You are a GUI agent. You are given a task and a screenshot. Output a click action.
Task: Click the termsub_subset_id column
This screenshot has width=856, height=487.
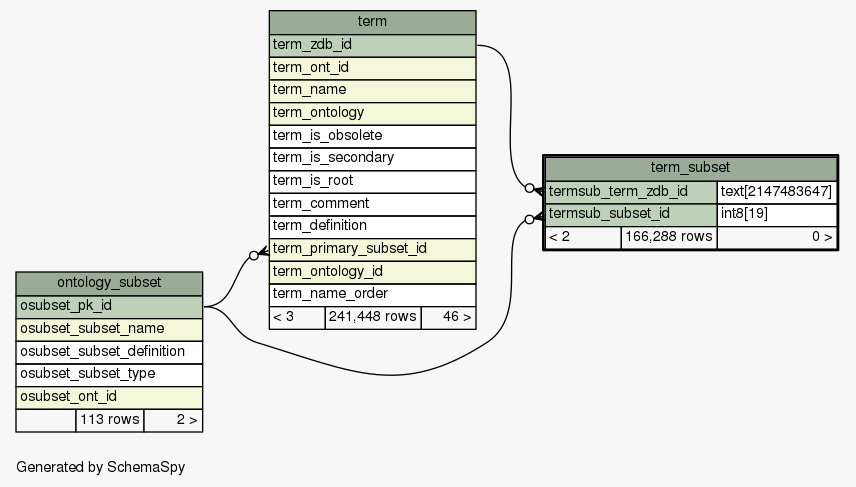pos(631,214)
